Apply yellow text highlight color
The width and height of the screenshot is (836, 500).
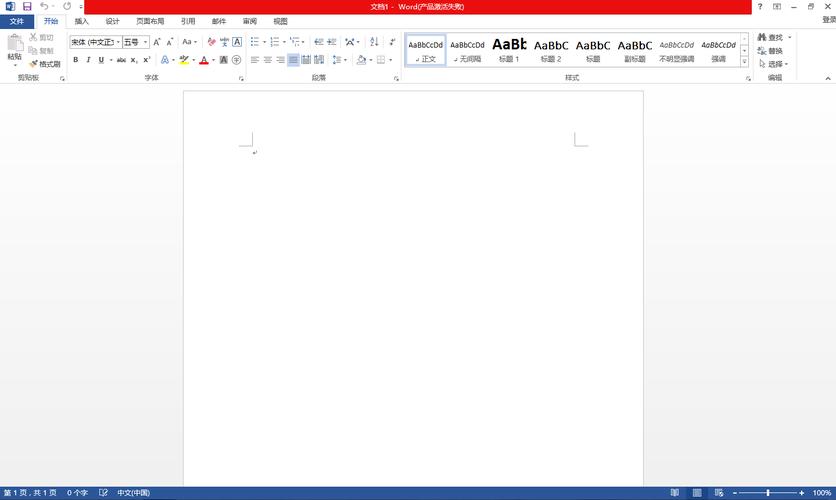(x=184, y=60)
